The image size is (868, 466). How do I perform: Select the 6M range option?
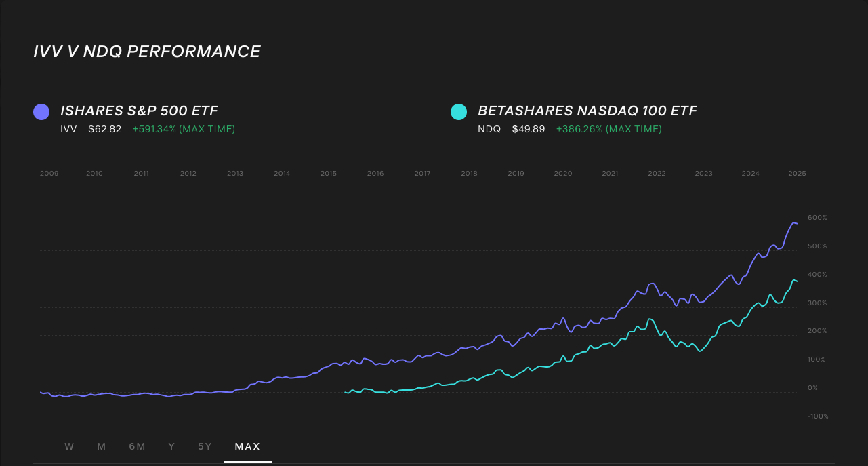pos(137,446)
